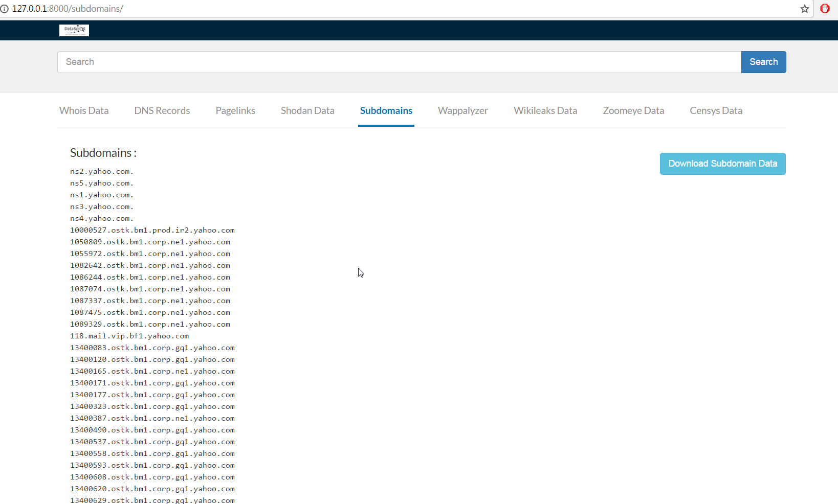Viewport: 838px width, 504px height.
Task: Click 118.mail.vip.bf1.yahoo.com row
Action: pyautogui.click(x=129, y=336)
